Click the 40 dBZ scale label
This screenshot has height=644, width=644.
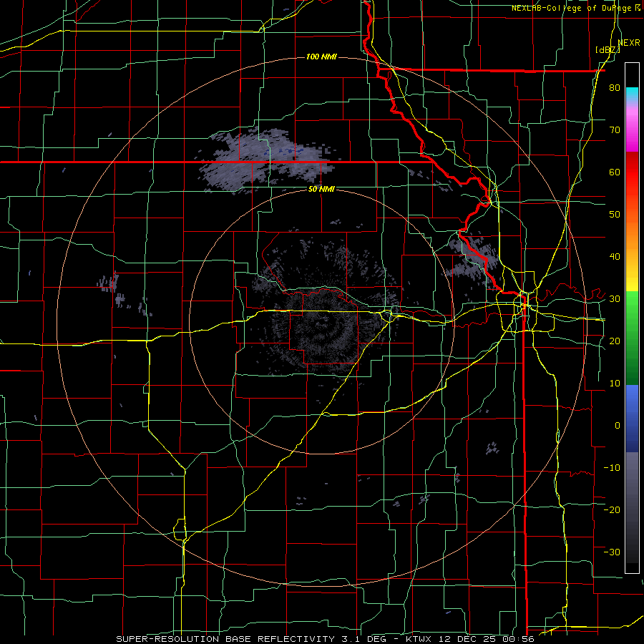pyautogui.click(x=615, y=257)
